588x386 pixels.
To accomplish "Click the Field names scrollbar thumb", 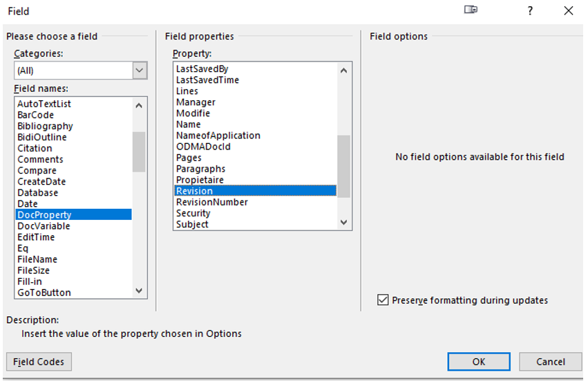I will [x=139, y=151].
